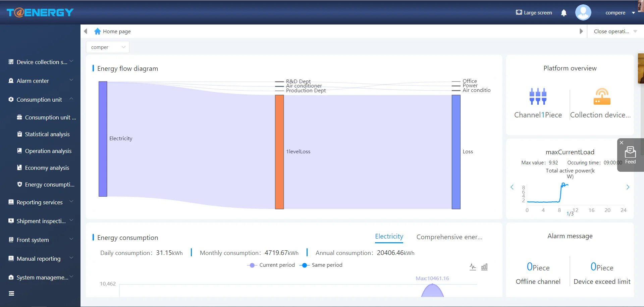Open the Home page tab
The height and width of the screenshot is (307, 644).
[113, 31]
